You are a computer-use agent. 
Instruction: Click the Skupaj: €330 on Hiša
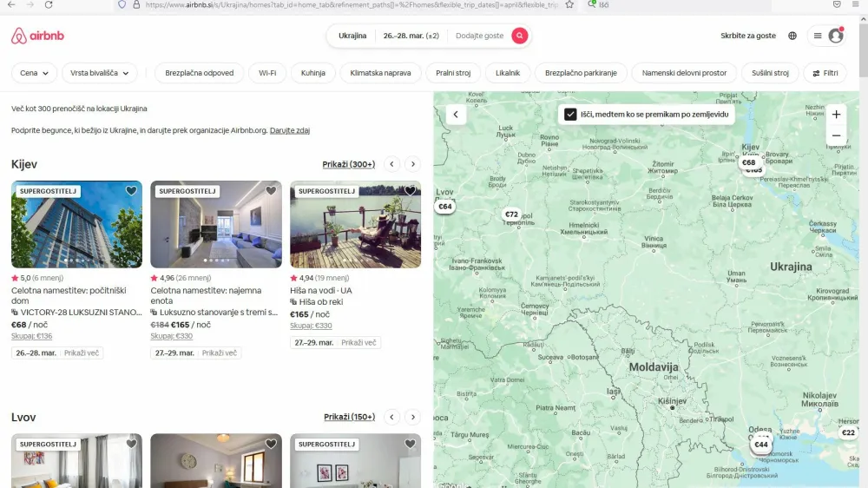(311, 326)
